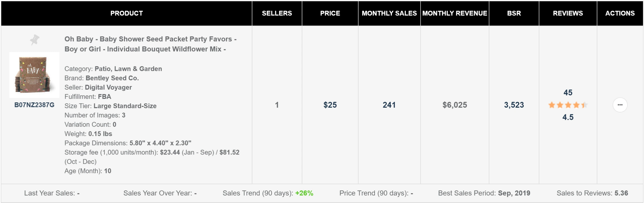
Task: Click the Oh Baby product thumbnail
Action: [34, 75]
